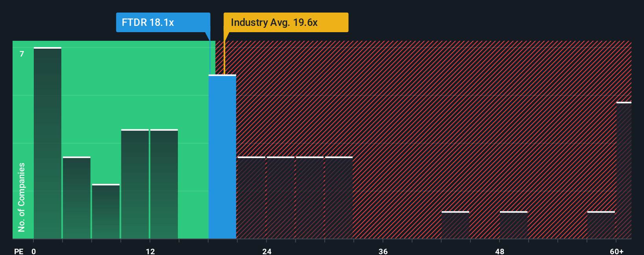Viewport: 644px width, 255px height.
Task: Select the hatched bar starting at the PE 24 tick
Action: (x=280, y=197)
